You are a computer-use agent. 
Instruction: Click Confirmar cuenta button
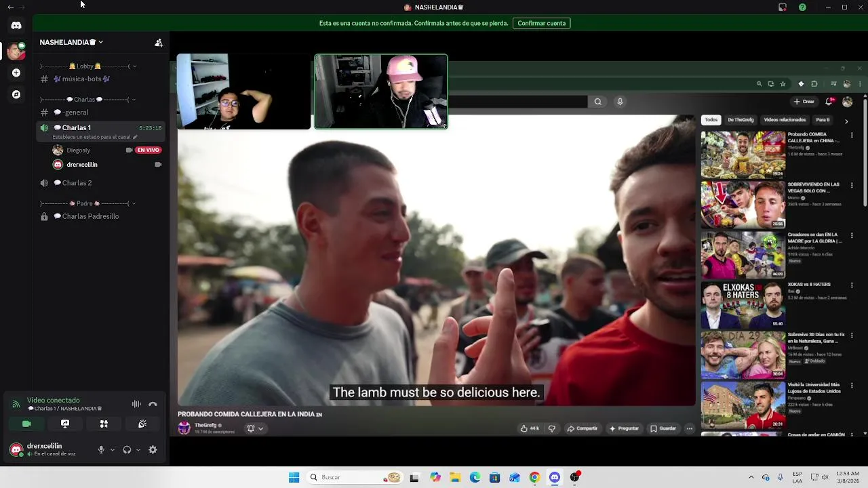[x=541, y=23]
